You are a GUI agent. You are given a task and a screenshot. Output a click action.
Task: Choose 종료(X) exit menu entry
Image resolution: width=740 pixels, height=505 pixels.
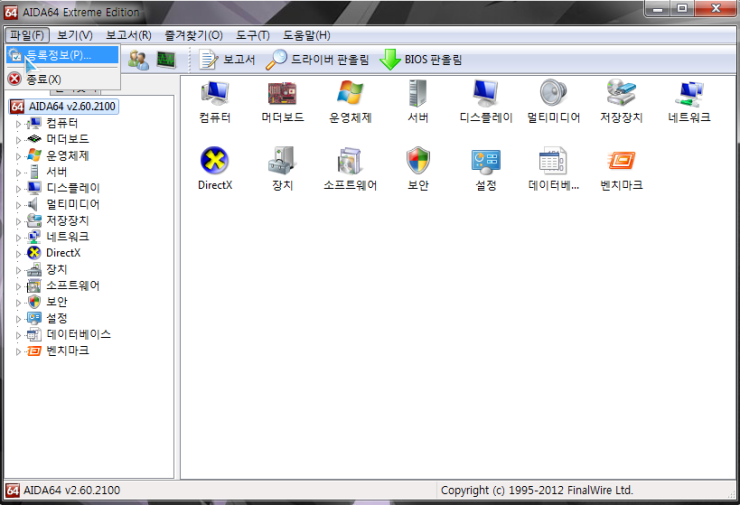coord(62,79)
